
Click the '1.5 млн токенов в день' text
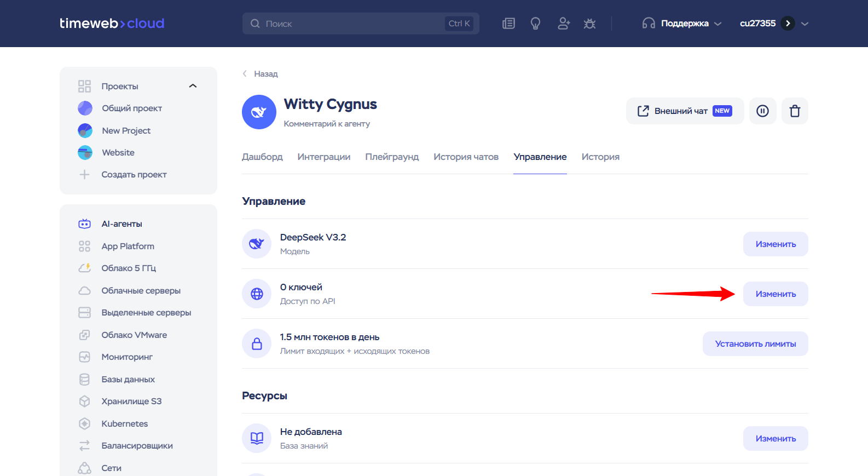pos(329,337)
